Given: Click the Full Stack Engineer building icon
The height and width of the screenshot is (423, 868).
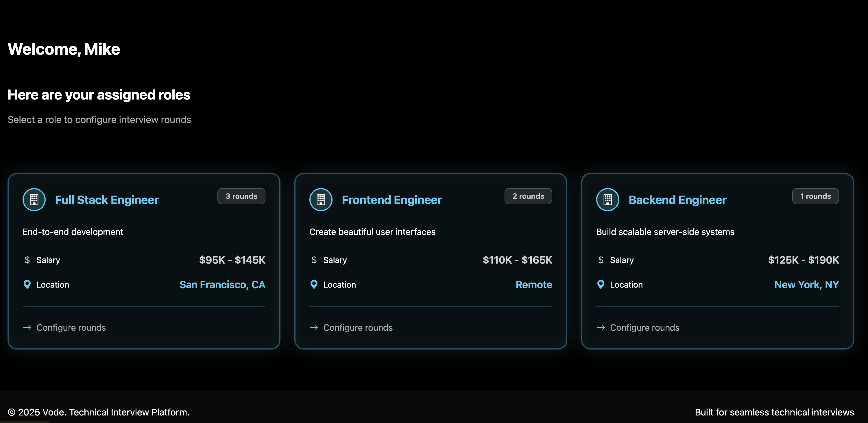Looking at the screenshot, I should (34, 200).
